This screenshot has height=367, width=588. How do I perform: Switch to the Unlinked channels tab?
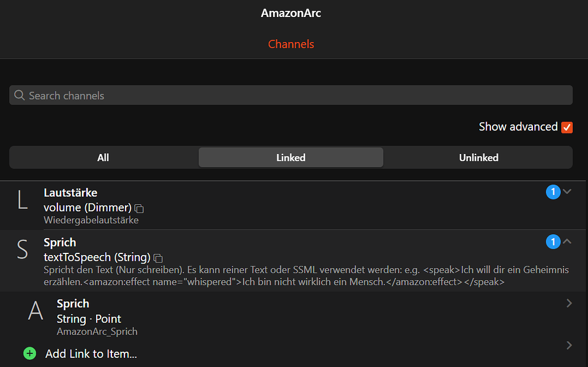point(478,157)
